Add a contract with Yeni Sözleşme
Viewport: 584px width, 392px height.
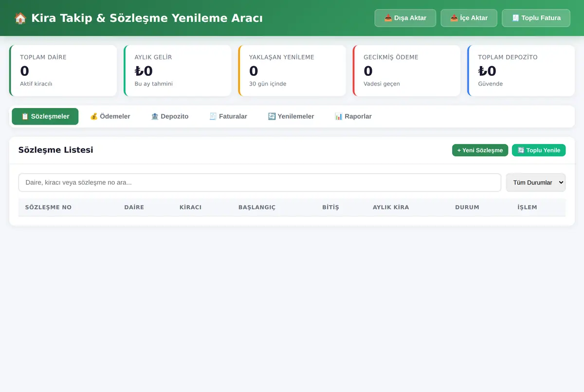(480, 150)
